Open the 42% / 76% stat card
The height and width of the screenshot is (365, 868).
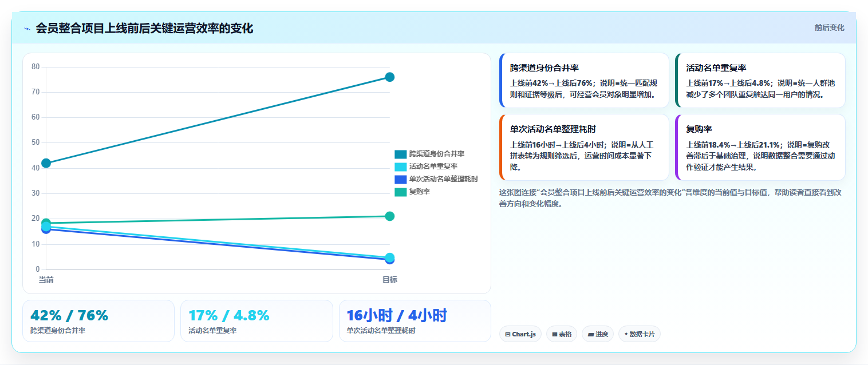[x=98, y=321]
